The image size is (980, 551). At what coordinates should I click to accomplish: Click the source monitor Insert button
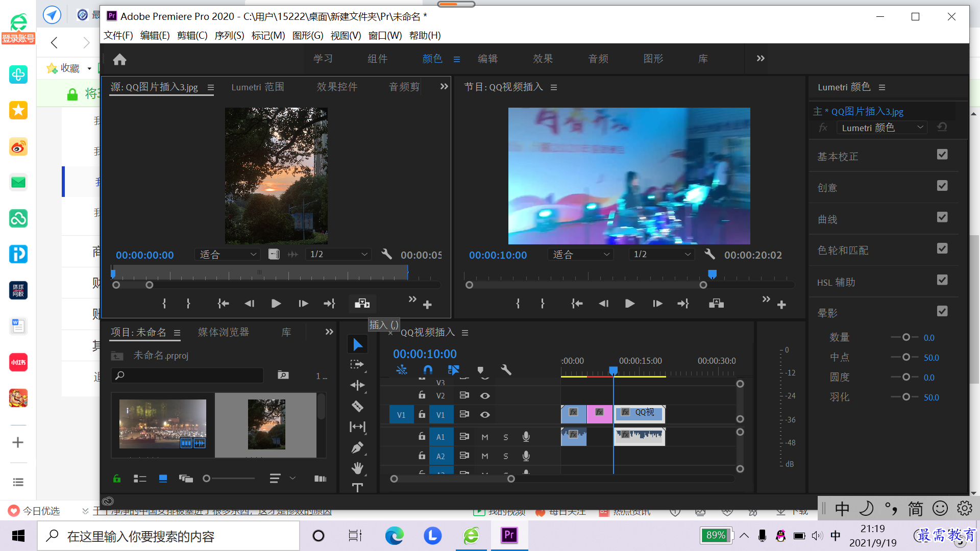pos(362,304)
